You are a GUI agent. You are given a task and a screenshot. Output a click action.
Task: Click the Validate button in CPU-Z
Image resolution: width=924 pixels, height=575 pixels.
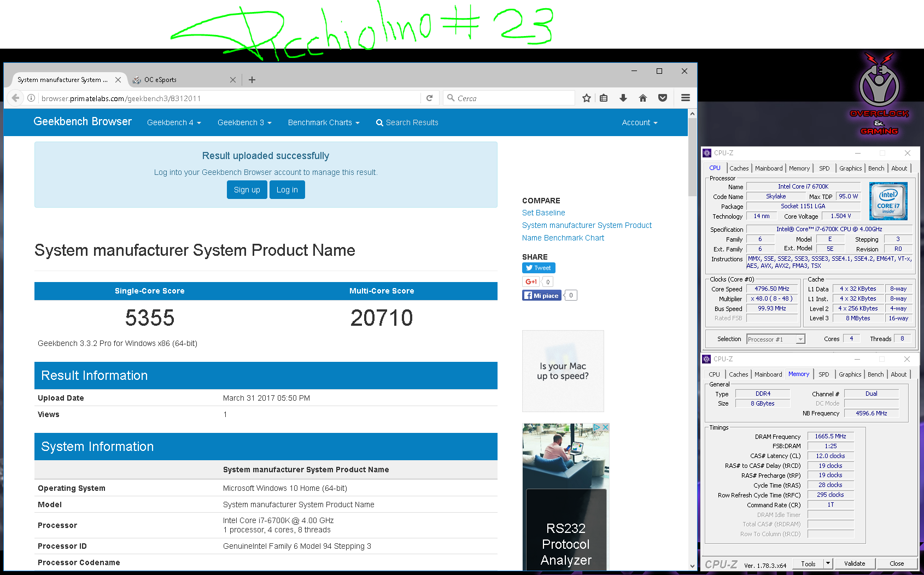855,564
